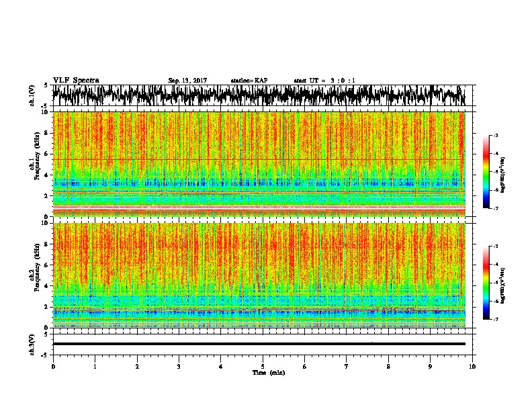Click the log(PSD) label beside ch.1 color bar

(x=503, y=175)
